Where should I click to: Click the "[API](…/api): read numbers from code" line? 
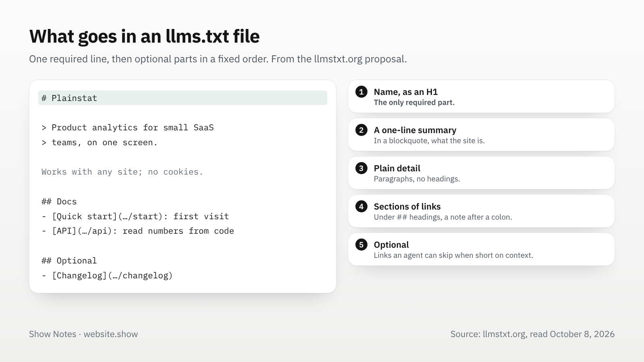(138, 231)
